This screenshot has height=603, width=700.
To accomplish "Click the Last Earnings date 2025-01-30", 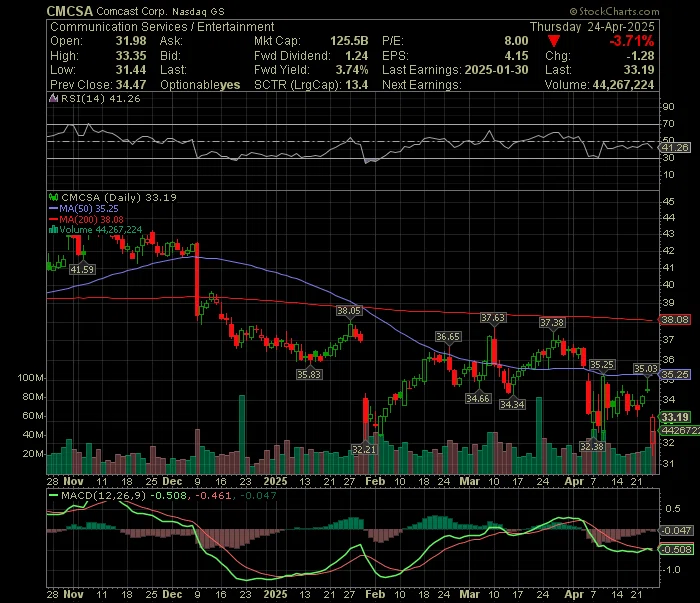I will (496, 70).
